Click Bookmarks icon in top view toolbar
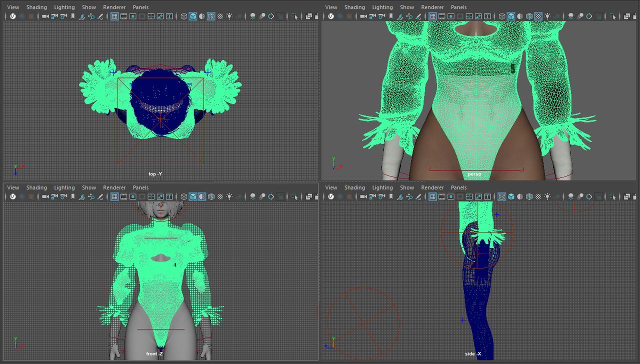 73,16
